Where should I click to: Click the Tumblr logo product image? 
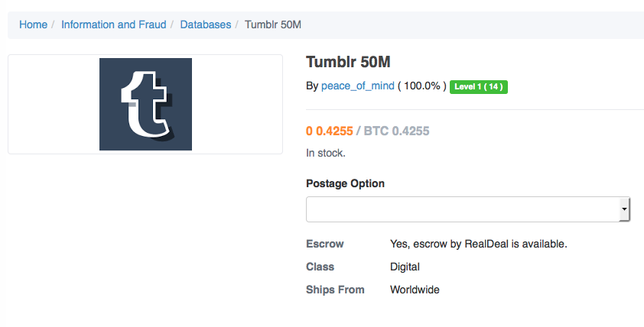[145, 104]
